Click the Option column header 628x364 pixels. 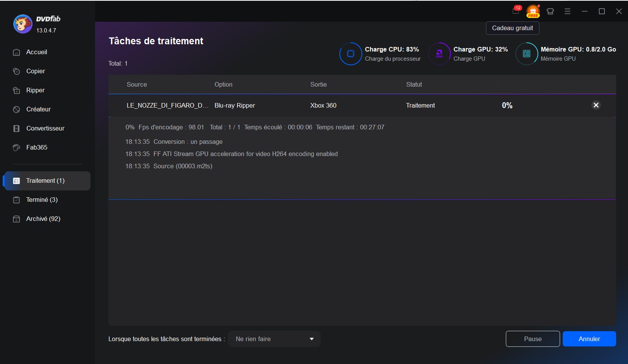tap(223, 85)
